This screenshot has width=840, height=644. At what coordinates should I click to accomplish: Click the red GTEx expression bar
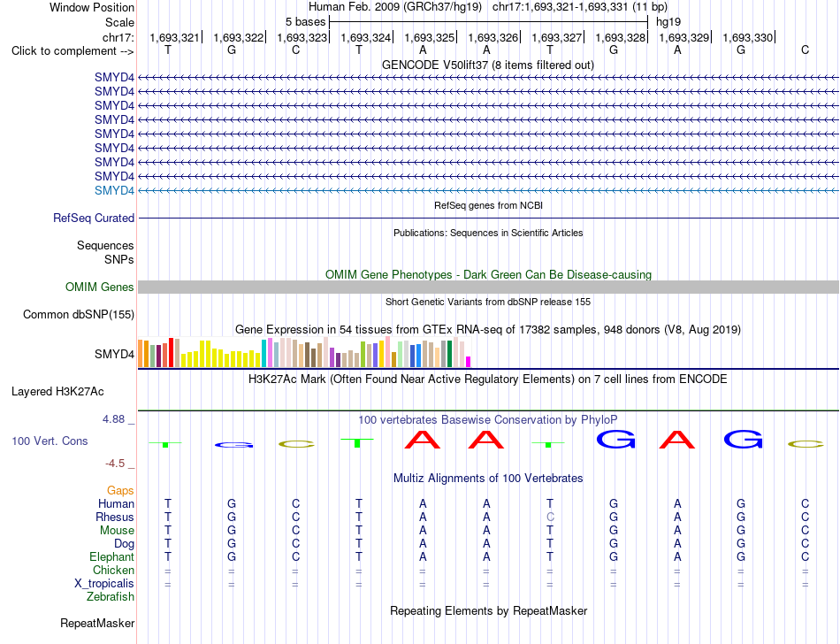pyautogui.click(x=171, y=353)
